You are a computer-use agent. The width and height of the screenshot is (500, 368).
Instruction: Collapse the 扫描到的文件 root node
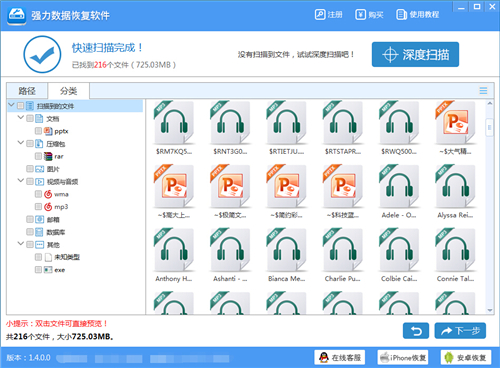pyautogui.click(x=11, y=105)
